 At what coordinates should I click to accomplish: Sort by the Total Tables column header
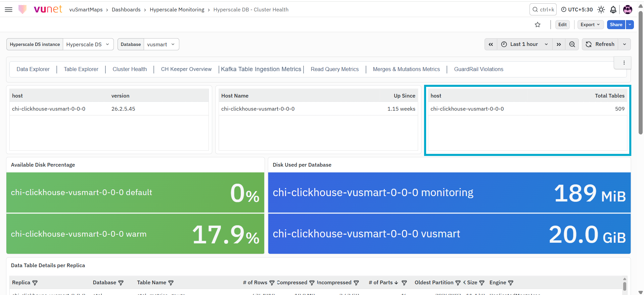point(610,96)
